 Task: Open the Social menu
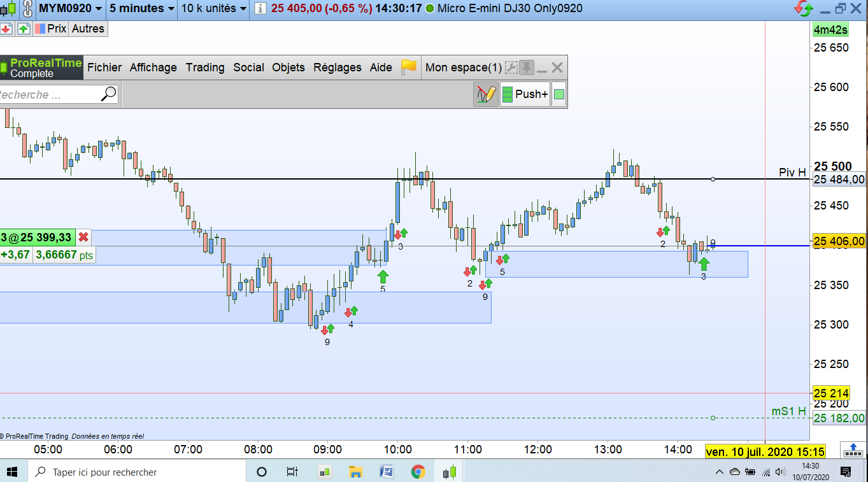(x=248, y=67)
